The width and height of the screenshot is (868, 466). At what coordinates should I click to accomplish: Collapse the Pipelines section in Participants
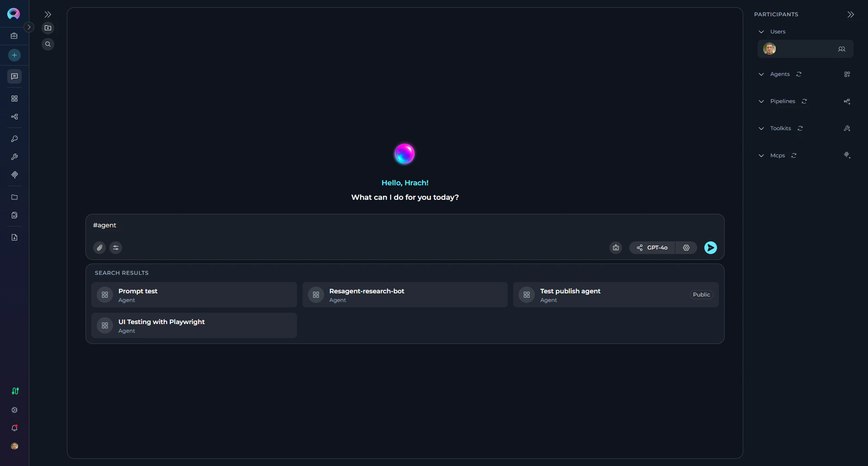click(x=761, y=101)
